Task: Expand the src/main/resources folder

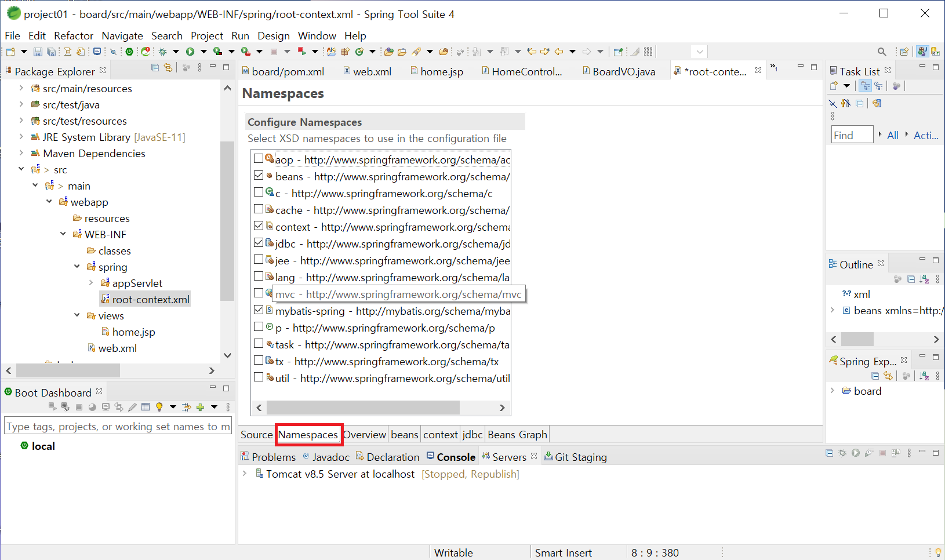Action: click(21, 88)
